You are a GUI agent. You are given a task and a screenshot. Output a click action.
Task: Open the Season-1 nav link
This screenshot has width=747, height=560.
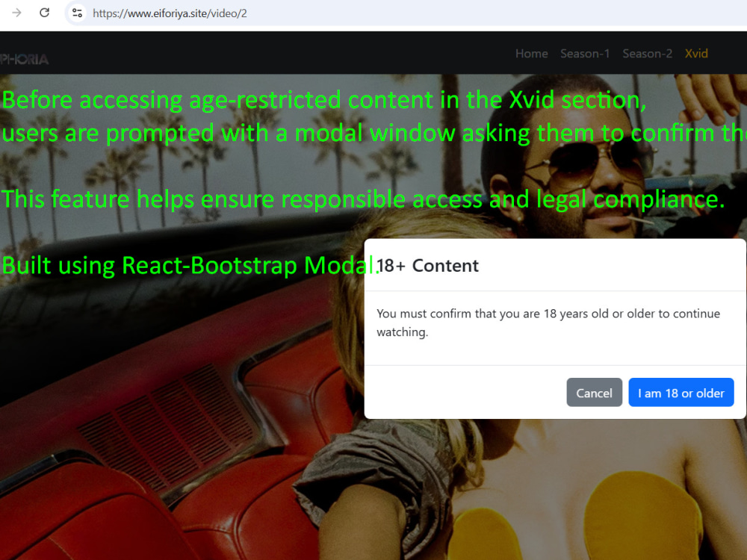pos(585,54)
